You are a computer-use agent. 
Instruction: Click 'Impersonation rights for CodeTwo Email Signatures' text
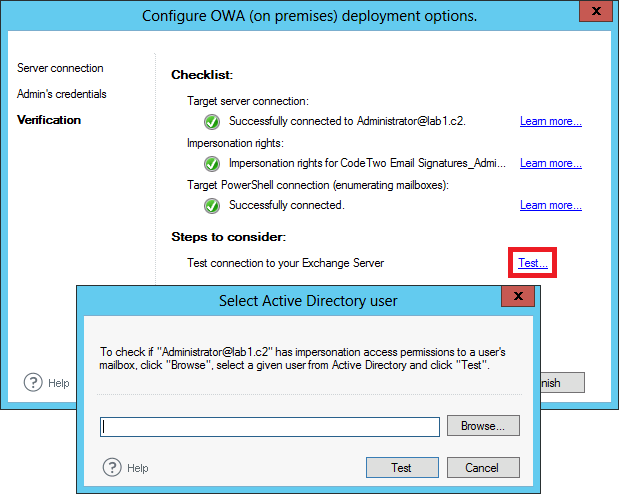(x=367, y=163)
